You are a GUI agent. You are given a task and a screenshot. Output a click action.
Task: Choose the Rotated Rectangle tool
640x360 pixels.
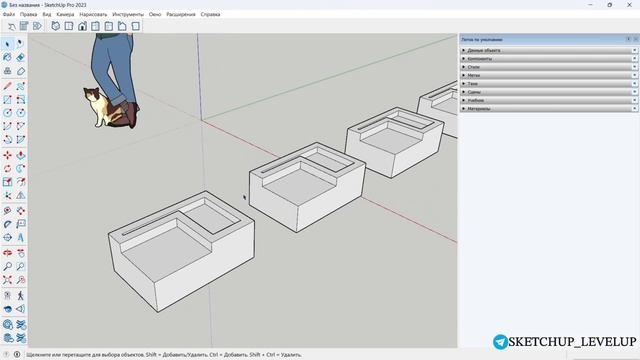pyautogui.click(x=20, y=100)
